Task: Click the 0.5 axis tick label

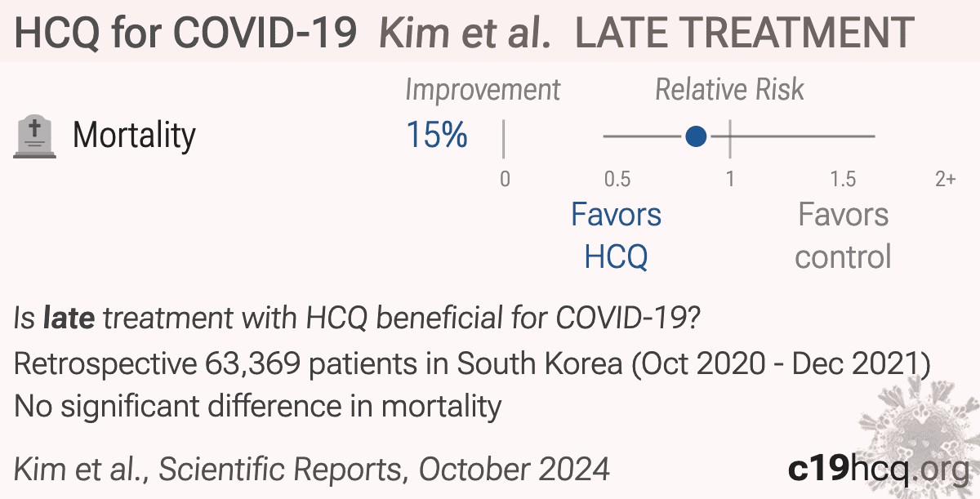Action: pos(617,179)
